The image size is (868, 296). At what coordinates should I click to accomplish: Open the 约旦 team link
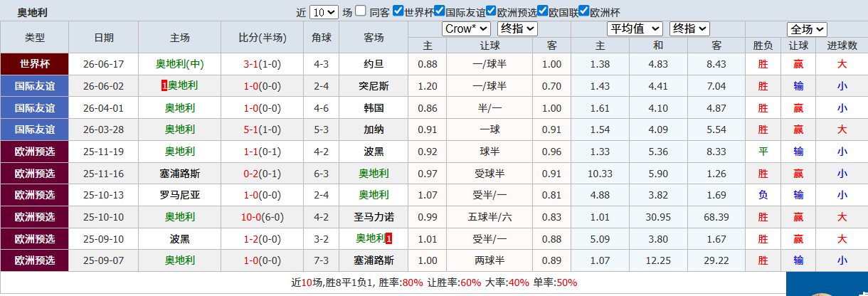[x=374, y=64]
